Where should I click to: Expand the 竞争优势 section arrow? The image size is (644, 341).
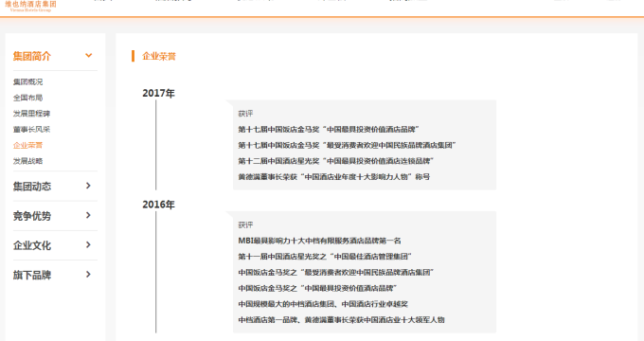coord(88,215)
